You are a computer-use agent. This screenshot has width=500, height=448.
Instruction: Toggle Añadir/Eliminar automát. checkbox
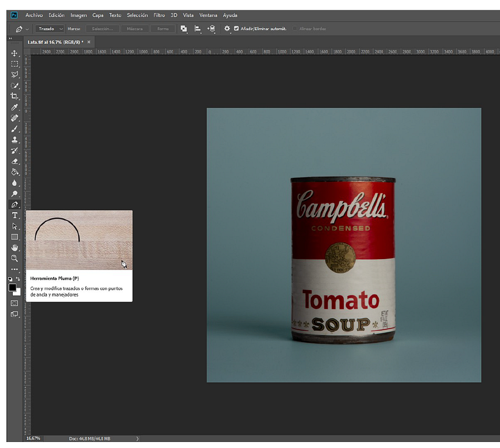click(x=237, y=29)
